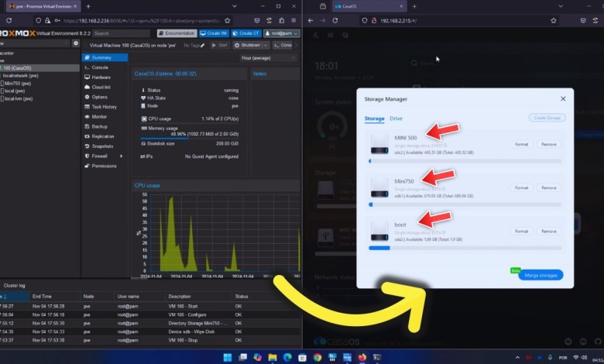
Task: Open Cloud-Init settings in Proxmox
Action: [x=101, y=87]
